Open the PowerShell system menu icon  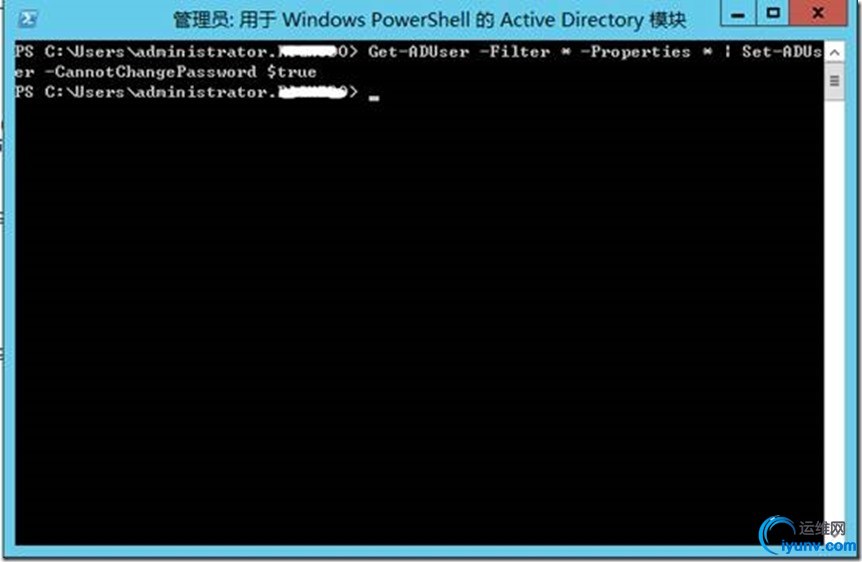click(27, 20)
